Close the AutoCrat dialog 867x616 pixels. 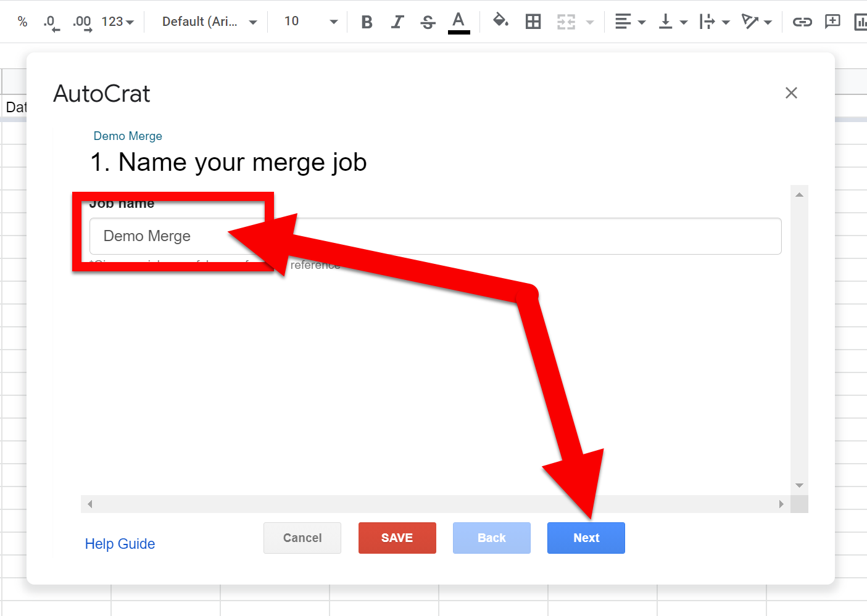coord(791,93)
